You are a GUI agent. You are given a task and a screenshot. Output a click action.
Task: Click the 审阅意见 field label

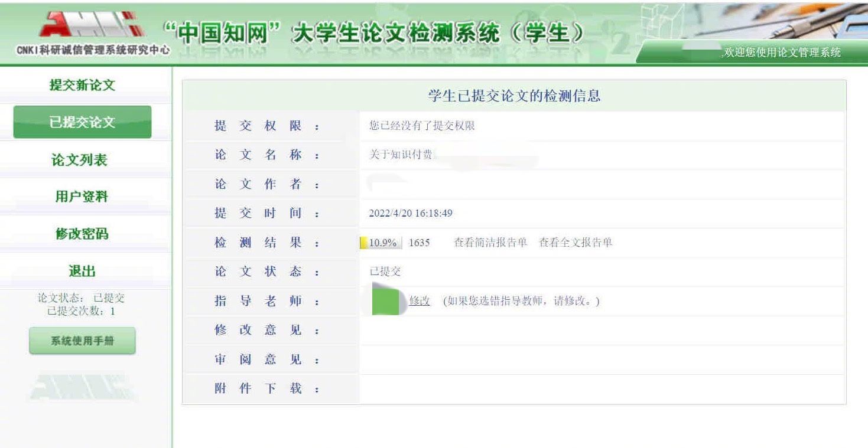pyautogui.click(x=266, y=360)
